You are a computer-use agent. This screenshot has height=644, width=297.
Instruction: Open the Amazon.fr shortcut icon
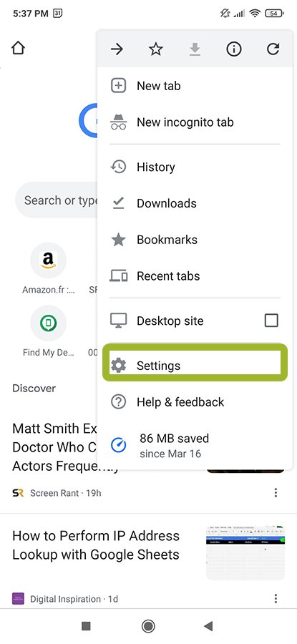click(49, 260)
